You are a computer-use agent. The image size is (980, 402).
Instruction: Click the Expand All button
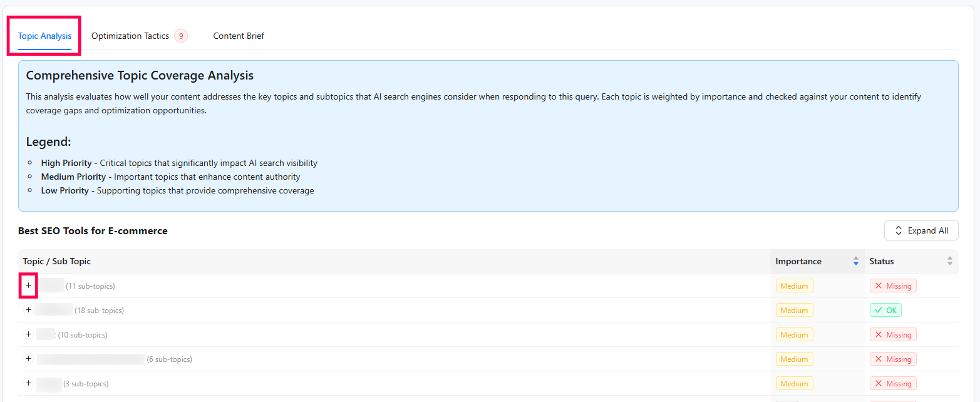(x=921, y=230)
